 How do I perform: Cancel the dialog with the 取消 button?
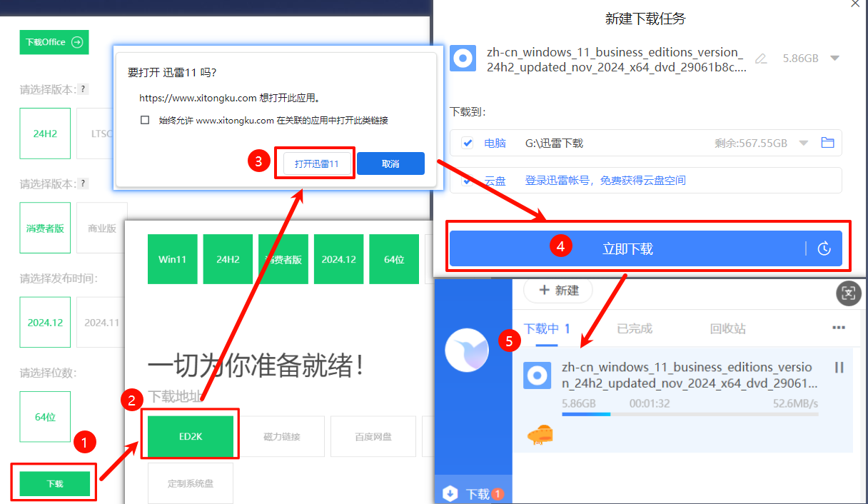pyautogui.click(x=390, y=163)
